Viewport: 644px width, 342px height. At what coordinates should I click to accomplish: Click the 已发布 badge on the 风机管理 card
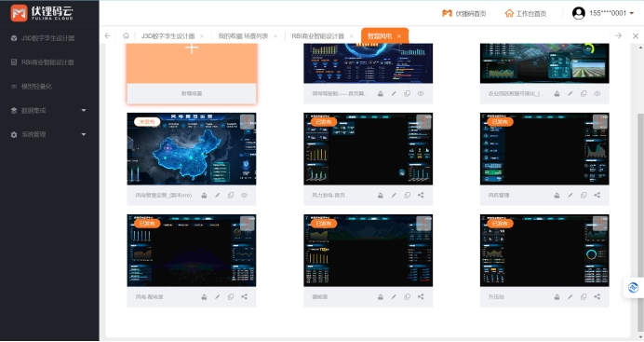click(500, 122)
